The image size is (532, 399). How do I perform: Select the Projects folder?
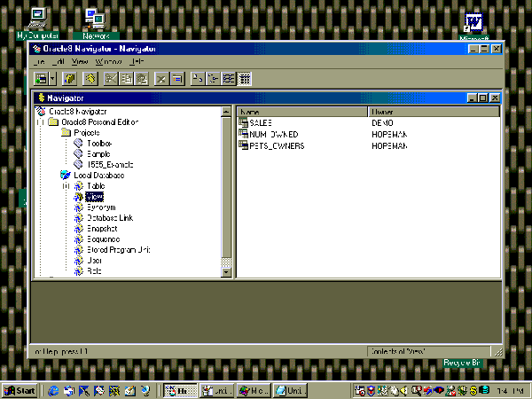coord(87,133)
